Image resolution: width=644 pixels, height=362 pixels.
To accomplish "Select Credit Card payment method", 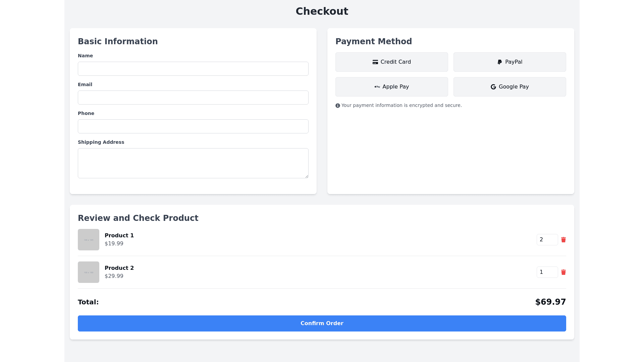I will pos(391,62).
